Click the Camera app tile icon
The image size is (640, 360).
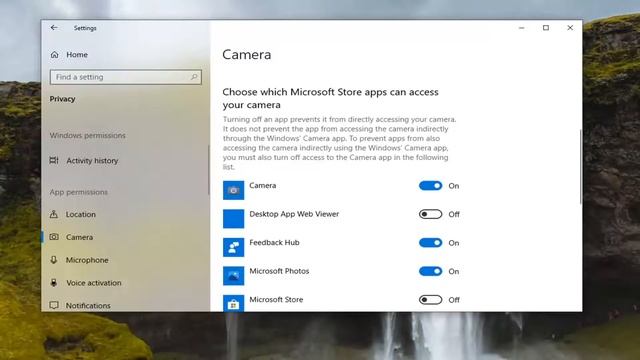(x=233, y=190)
